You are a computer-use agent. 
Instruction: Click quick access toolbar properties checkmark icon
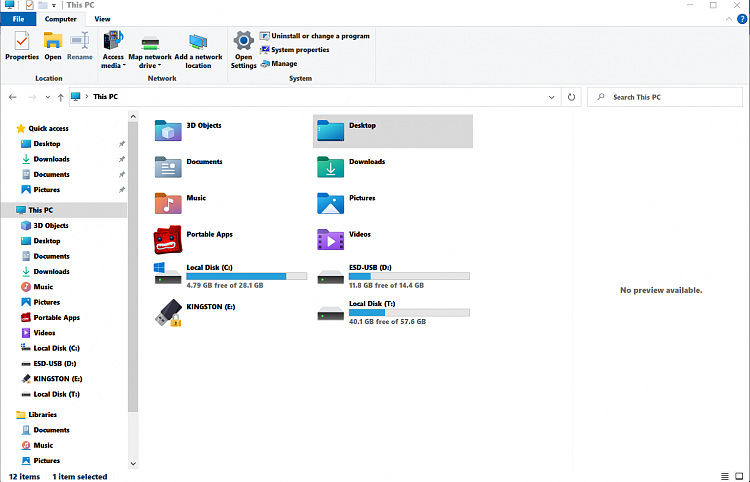tap(30, 5)
